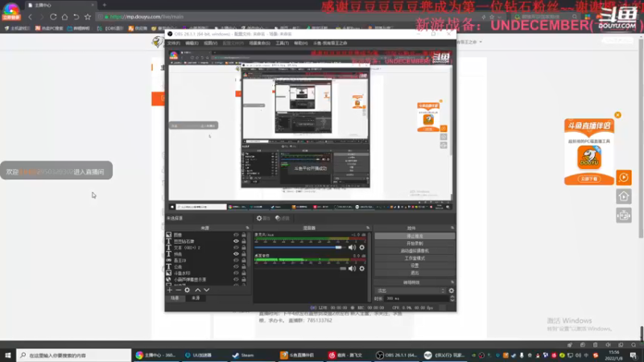Screen dimensions: 644x362
Task: Click the robot icon on right sidebar
Action: (x=623, y=215)
